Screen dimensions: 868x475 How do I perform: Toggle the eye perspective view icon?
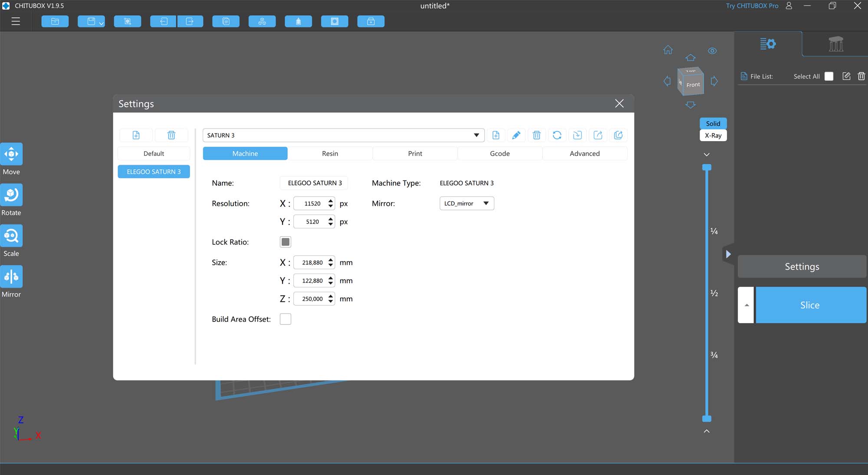(712, 51)
